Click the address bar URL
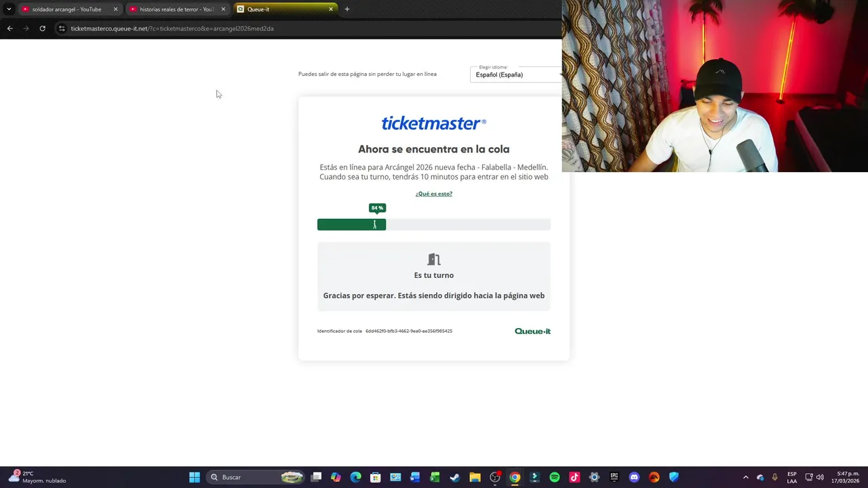 [x=172, y=28]
